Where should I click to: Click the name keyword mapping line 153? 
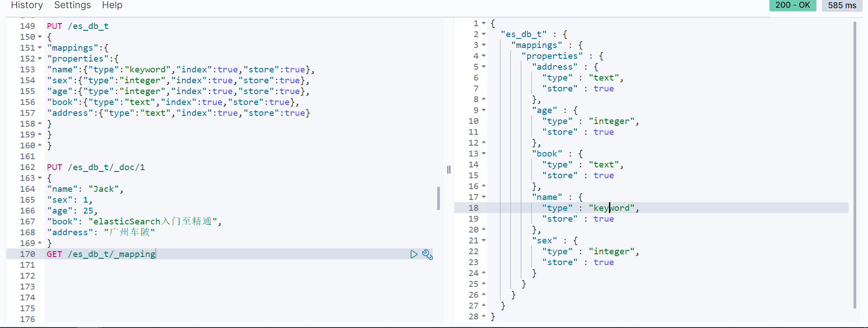(x=180, y=70)
